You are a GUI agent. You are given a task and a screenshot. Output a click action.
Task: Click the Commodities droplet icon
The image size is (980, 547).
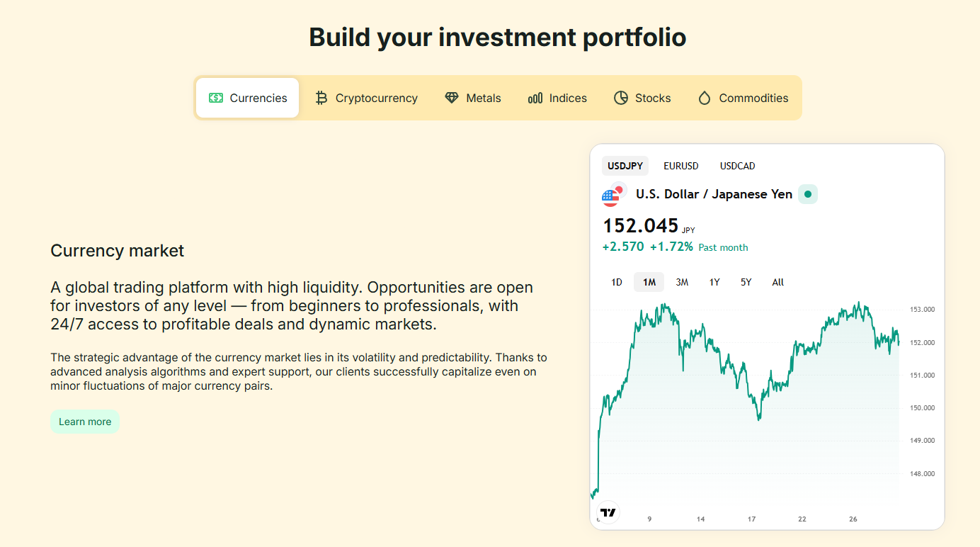pyautogui.click(x=704, y=98)
